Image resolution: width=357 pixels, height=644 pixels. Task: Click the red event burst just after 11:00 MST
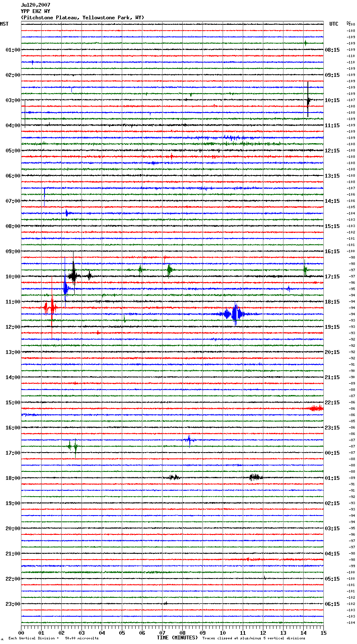(x=51, y=308)
